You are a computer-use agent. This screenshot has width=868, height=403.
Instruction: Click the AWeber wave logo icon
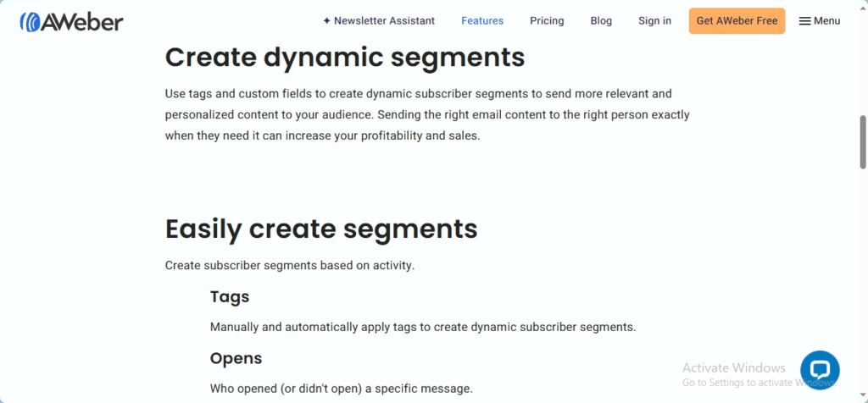click(30, 21)
